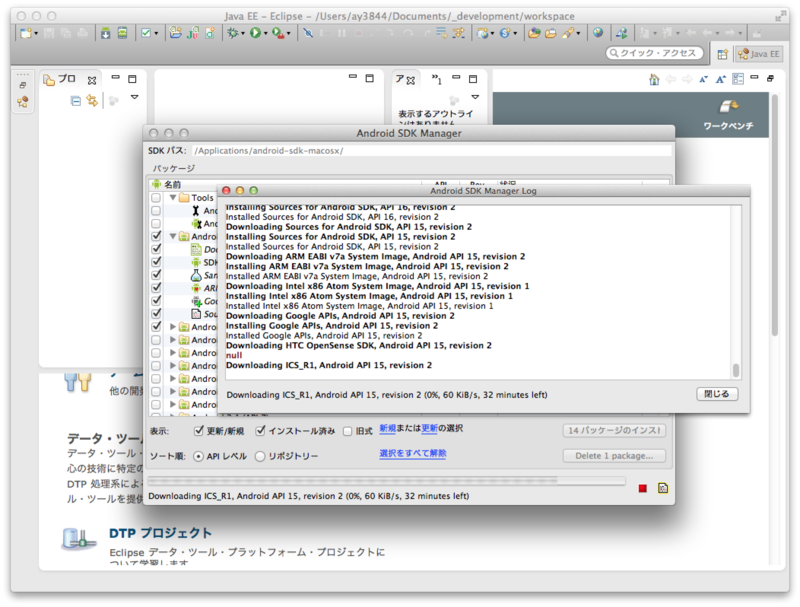This screenshot has width=800, height=607.
Task: Toggle Link with Editor in Project Explorer
Action: [92, 100]
